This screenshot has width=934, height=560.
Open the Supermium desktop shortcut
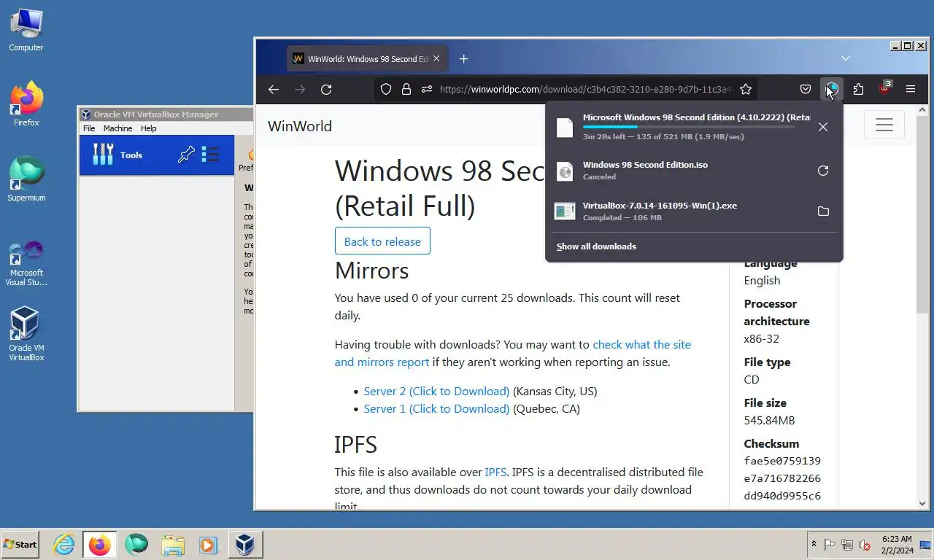click(26, 180)
